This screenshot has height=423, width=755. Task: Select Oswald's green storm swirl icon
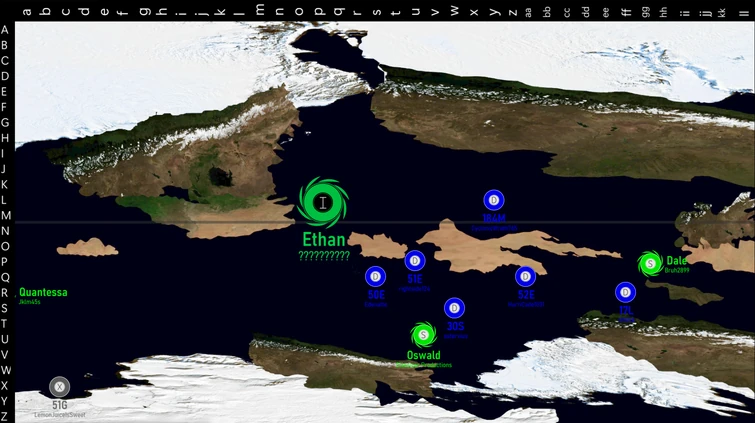tap(423, 335)
